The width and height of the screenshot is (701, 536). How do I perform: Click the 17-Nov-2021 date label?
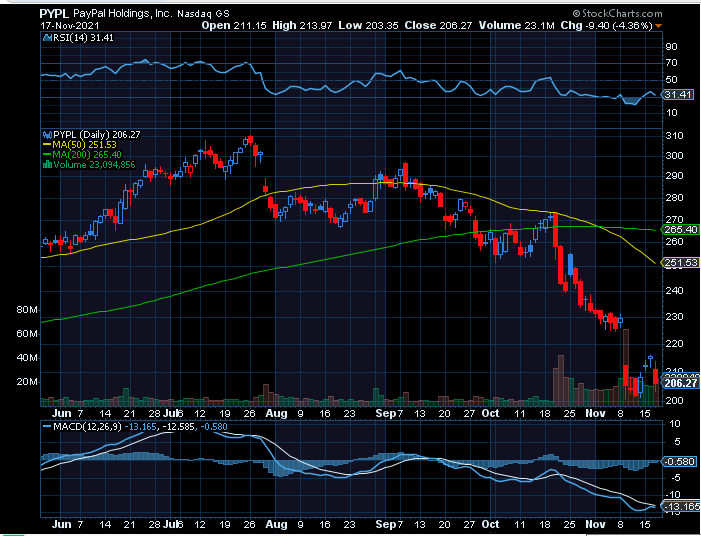70,26
